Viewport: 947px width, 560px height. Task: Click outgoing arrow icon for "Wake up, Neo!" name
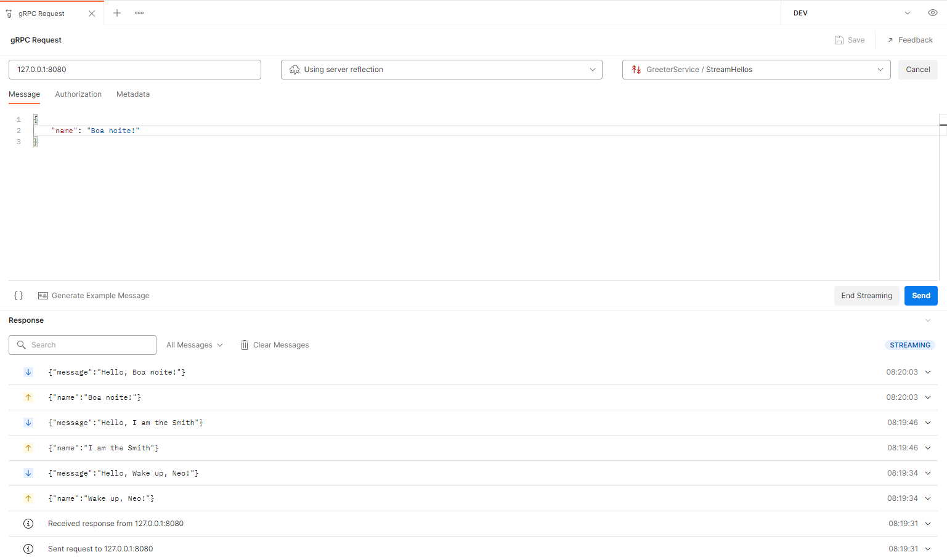[28, 498]
